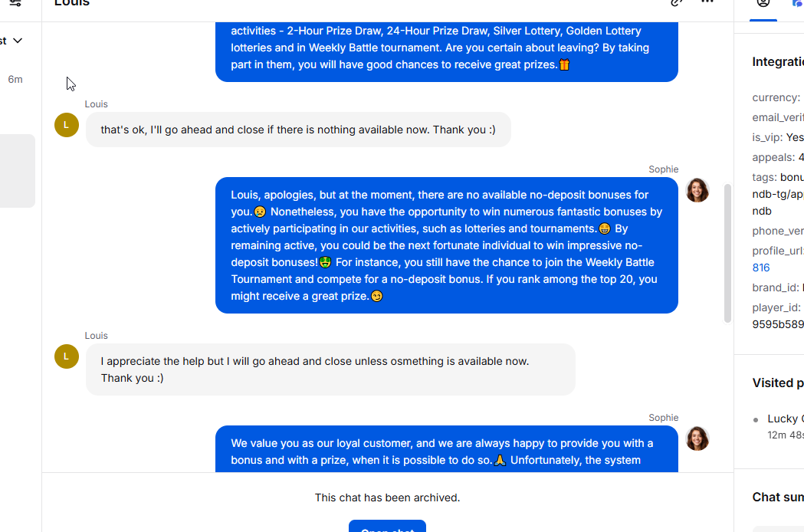Image resolution: width=804 pixels, height=532 pixels.
Task: Open the blue 816 profile URL link
Action: click(x=760, y=268)
